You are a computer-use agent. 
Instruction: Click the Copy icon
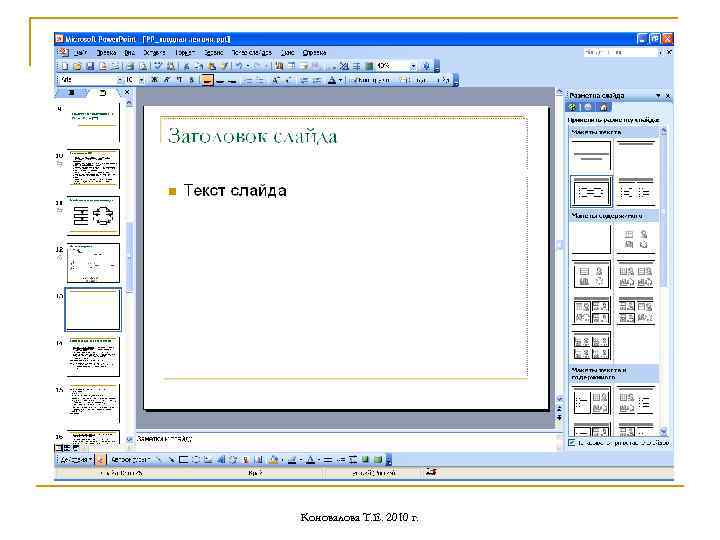(199, 66)
